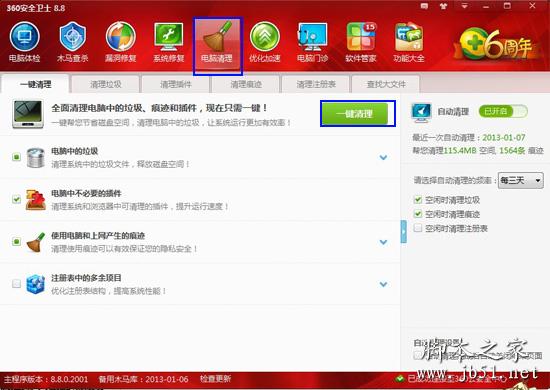Open 电脑门诊 computer clinic icon
This screenshot has width=550, height=390.
[313, 37]
